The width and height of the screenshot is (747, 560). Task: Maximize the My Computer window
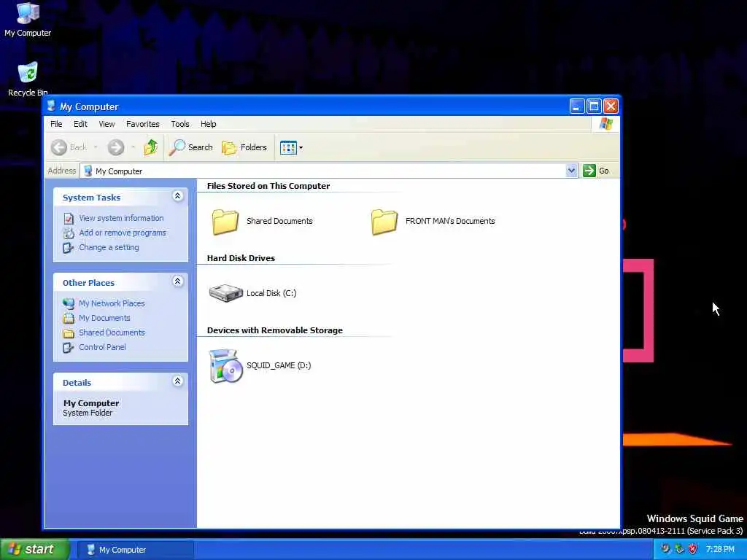[594, 106]
